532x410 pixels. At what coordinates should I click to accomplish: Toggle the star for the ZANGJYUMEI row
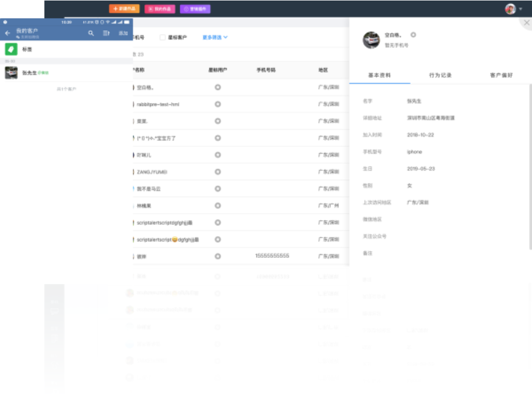pos(218,172)
